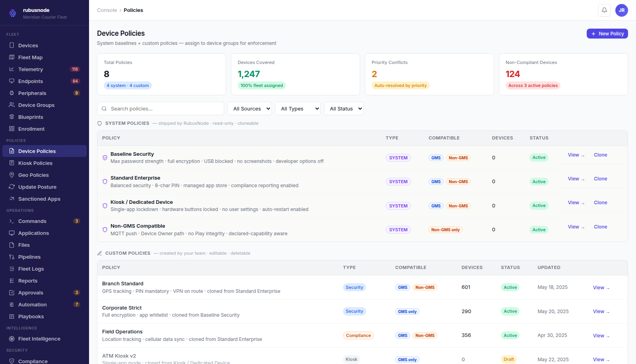Viewport: 636px width, 364px height.
Task: Open Compliance under Security
Action: 45,361
